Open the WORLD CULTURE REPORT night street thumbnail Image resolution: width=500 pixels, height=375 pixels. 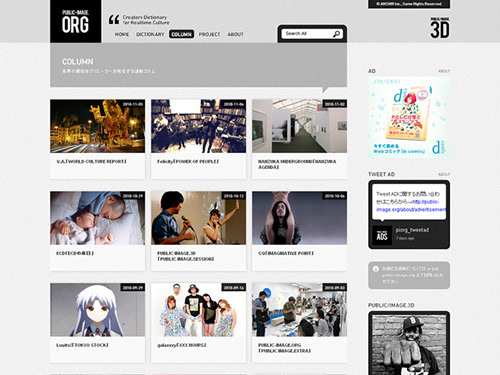[98, 126]
